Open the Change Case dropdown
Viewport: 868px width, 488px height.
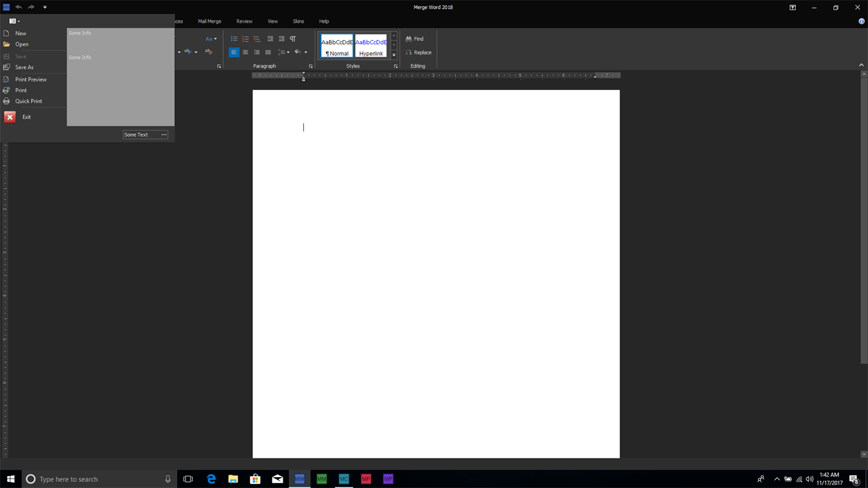(x=211, y=39)
